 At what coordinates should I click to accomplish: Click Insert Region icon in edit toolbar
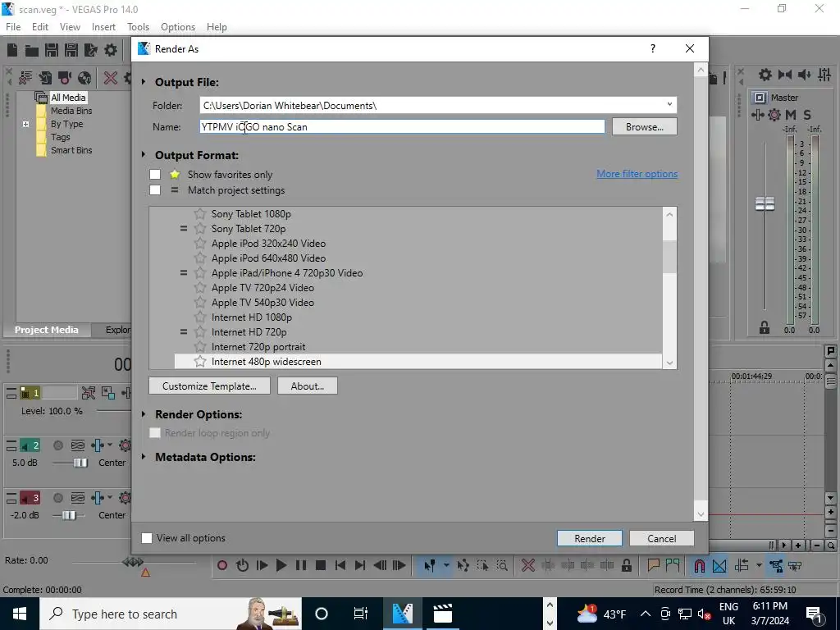click(x=673, y=565)
